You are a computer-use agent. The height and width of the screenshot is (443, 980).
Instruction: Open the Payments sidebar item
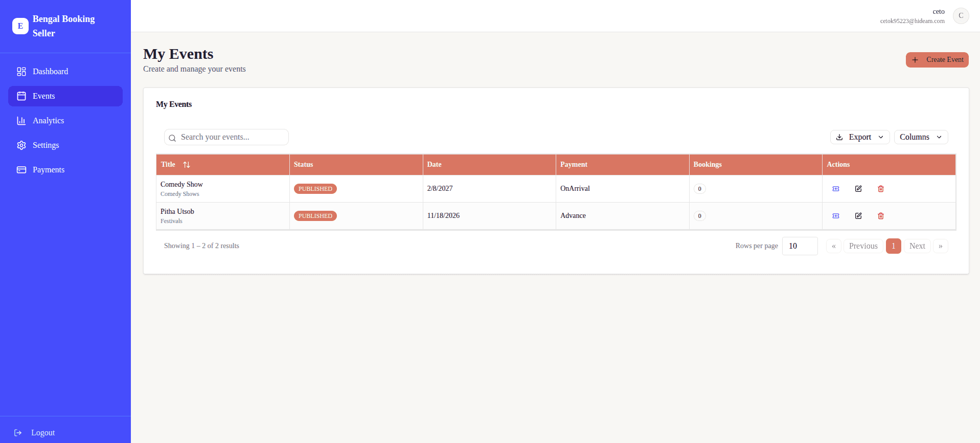[65, 170]
